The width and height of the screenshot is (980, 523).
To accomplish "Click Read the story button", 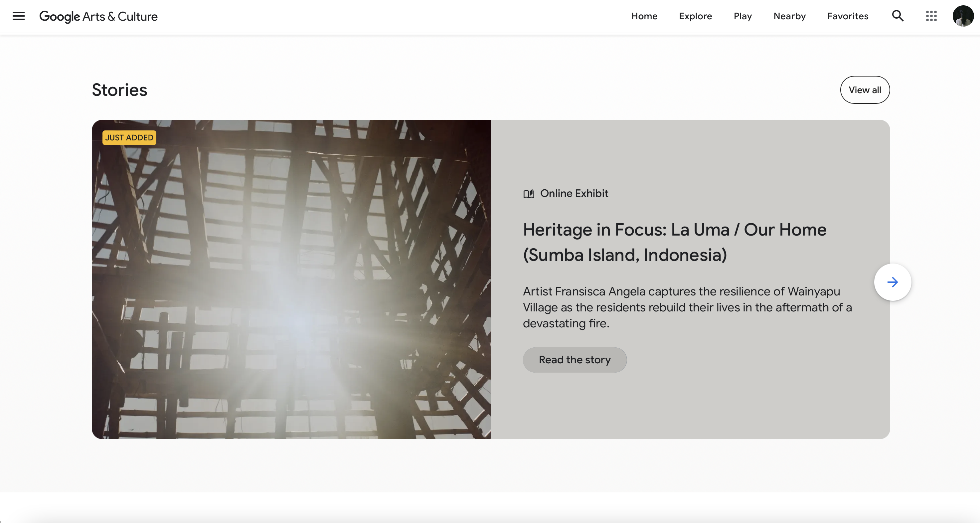I will (x=574, y=359).
